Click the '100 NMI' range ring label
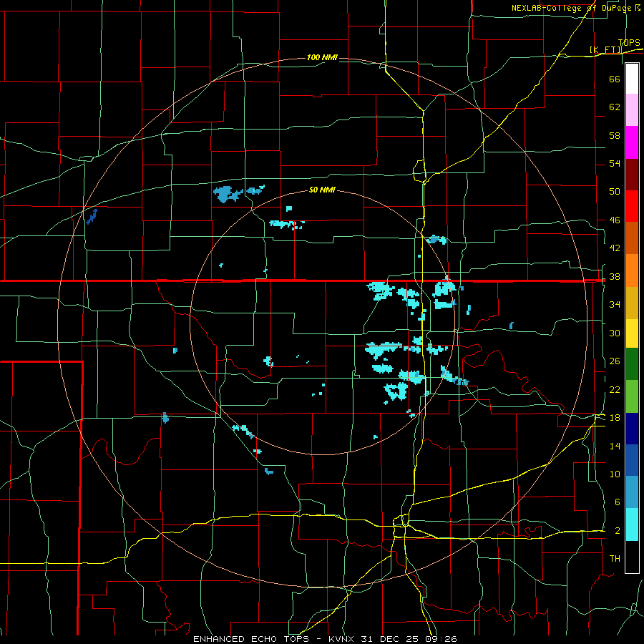 322,57
